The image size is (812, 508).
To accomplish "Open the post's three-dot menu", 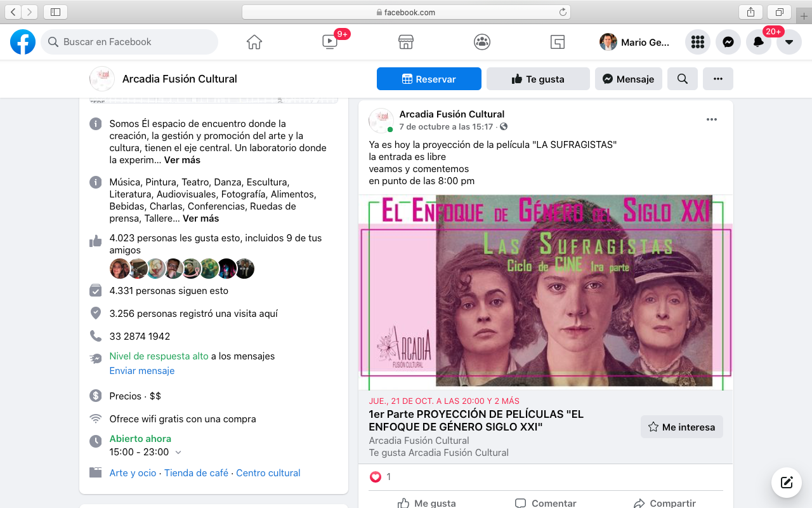I will click(712, 119).
